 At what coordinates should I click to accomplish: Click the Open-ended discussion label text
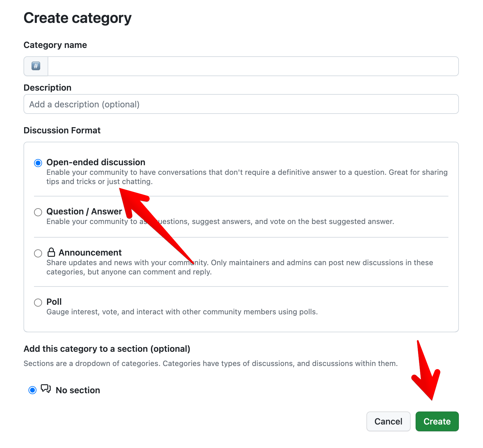[x=96, y=162]
